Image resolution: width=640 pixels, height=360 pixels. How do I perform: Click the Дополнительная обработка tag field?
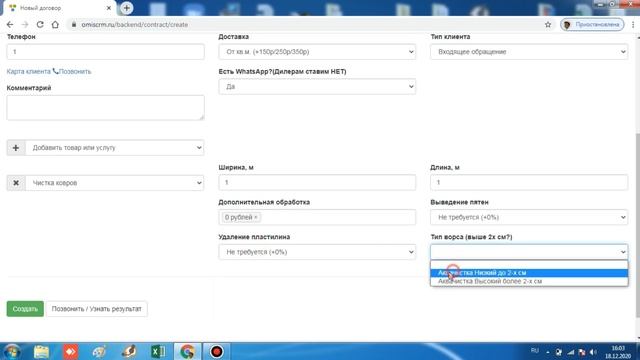click(x=317, y=217)
